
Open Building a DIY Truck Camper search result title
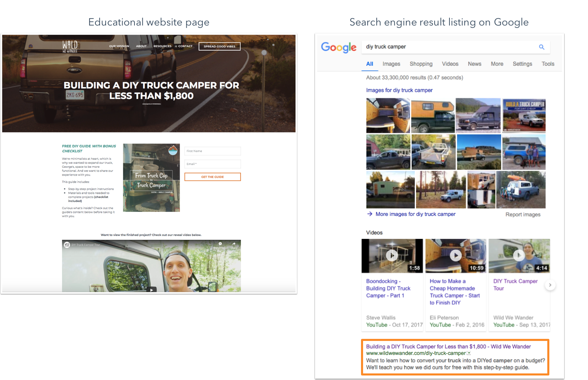pyautogui.click(x=448, y=346)
